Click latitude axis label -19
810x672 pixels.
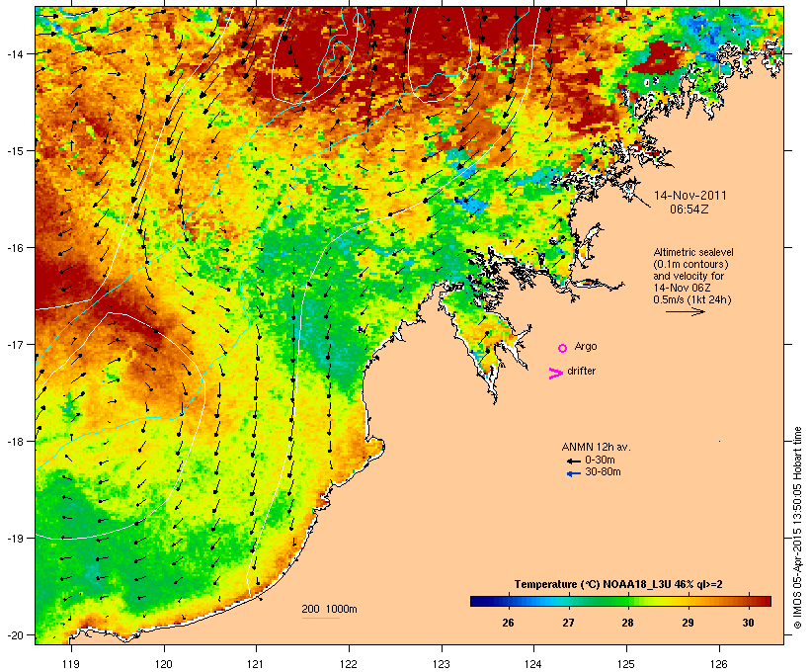(15, 539)
